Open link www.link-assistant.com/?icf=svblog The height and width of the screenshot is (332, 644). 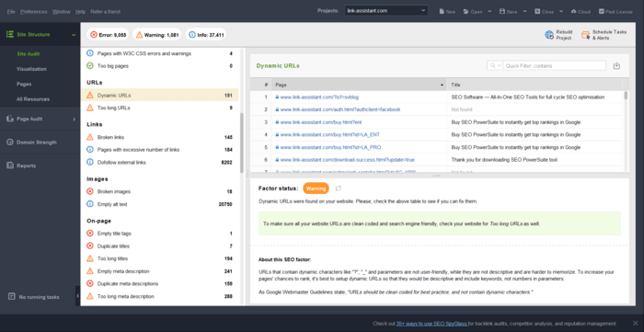[x=319, y=97]
